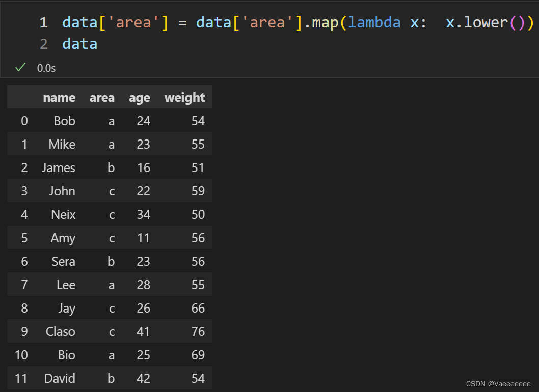Click weight value 69 in Bio's row
Viewport: 539px width, 392px height.
coord(198,355)
